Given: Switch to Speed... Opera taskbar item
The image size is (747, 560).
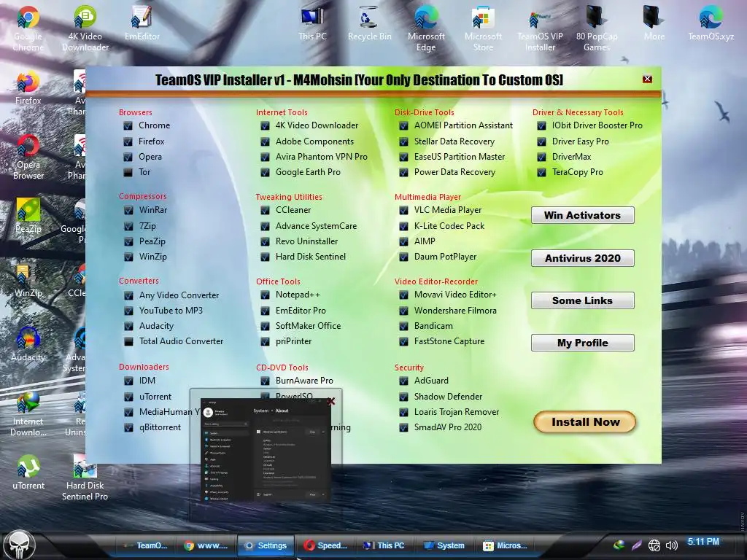Looking at the screenshot, I should (326, 545).
